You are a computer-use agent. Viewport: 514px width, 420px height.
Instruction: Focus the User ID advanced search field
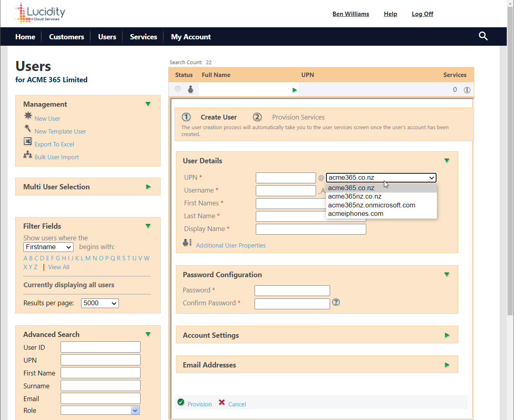tap(100, 347)
